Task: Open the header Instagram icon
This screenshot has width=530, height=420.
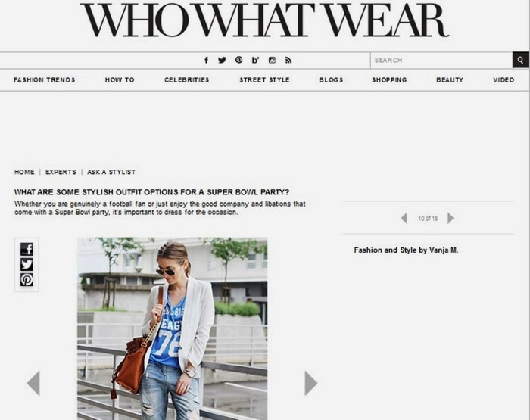Action: tap(272, 60)
